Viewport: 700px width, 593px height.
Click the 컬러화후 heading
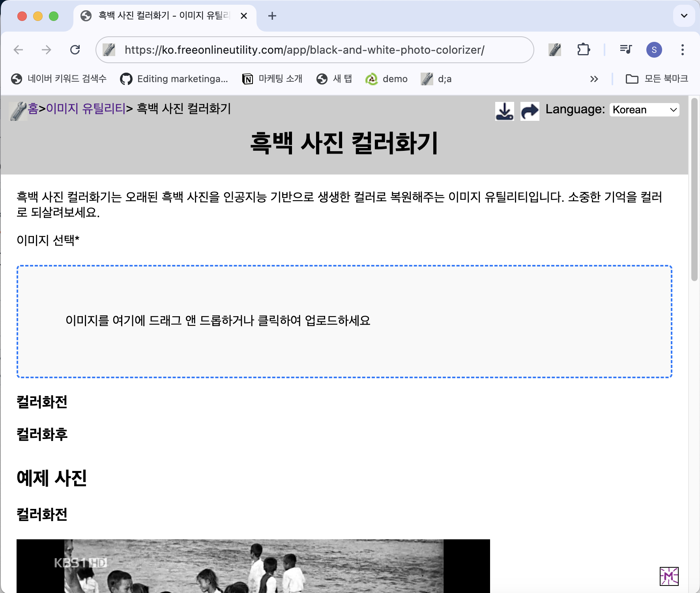pyautogui.click(x=42, y=434)
